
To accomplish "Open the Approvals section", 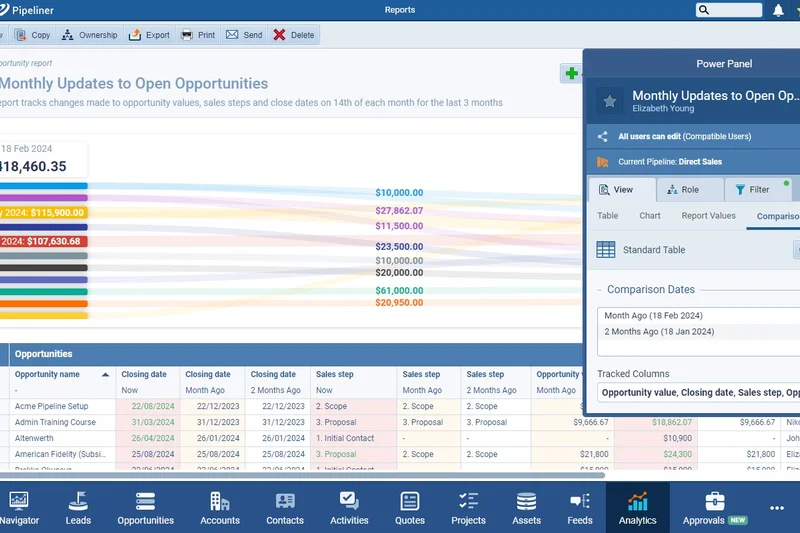I will click(714, 508).
